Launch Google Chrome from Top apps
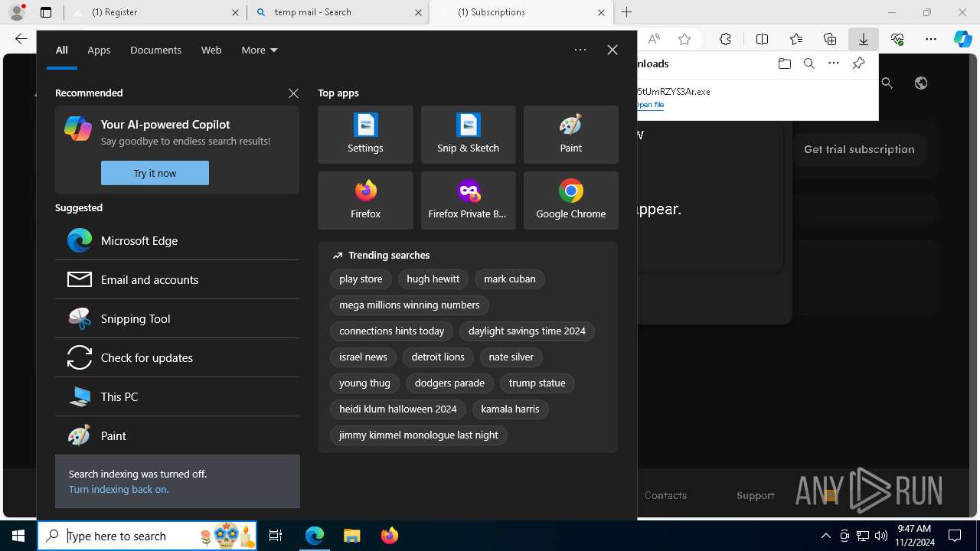This screenshot has height=551, width=980. tap(570, 201)
